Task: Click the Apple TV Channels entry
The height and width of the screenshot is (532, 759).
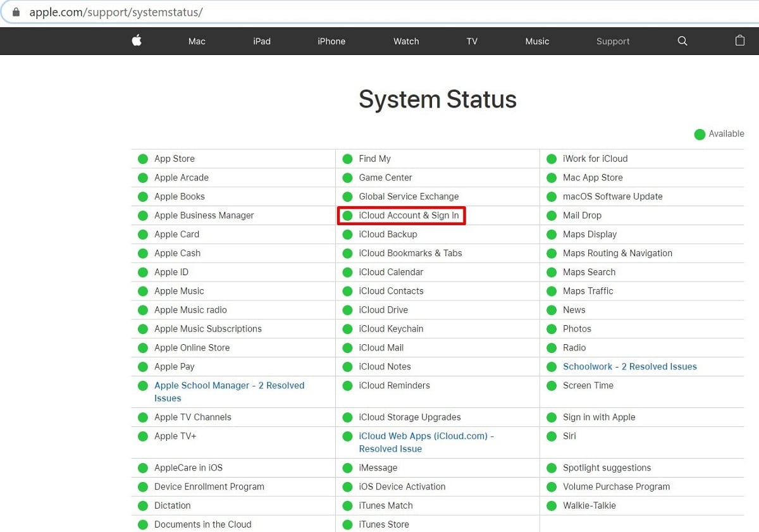Action: (x=193, y=417)
